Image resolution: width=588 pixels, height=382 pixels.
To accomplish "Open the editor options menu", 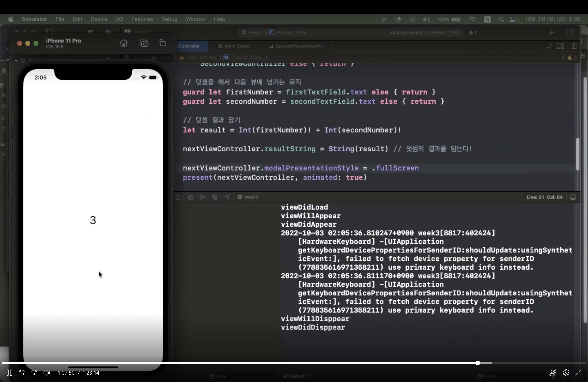I will [x=560, y=46].
